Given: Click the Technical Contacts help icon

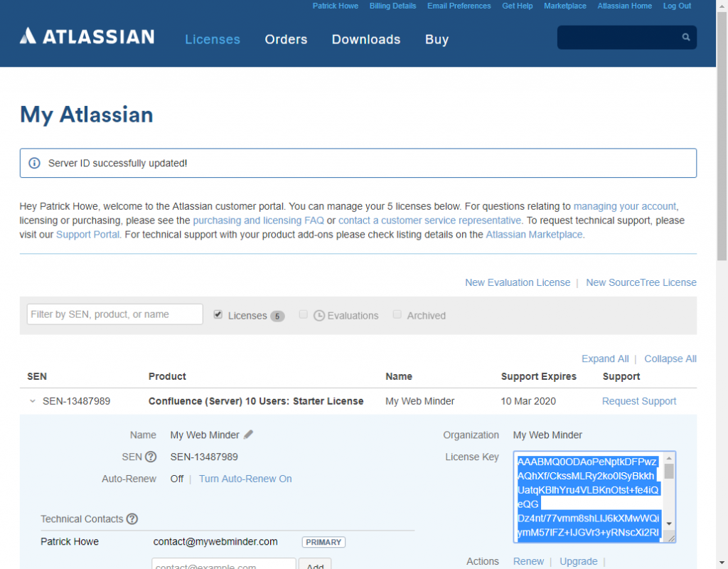Looking at the screenshot, I should point(132,519).
